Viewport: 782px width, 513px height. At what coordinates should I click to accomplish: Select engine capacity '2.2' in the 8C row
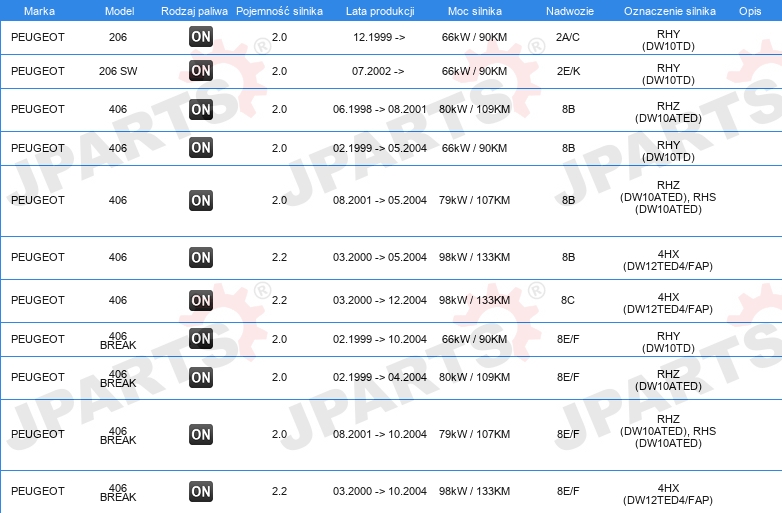[279, 300]
